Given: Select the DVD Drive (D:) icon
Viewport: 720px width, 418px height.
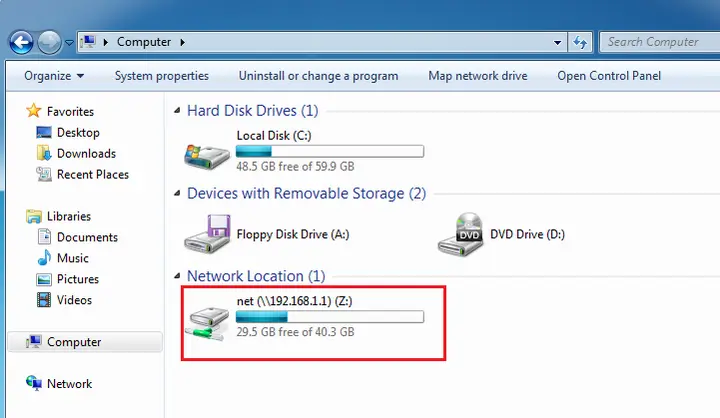Looking at the screenshot, I should (x=461, y=234).
